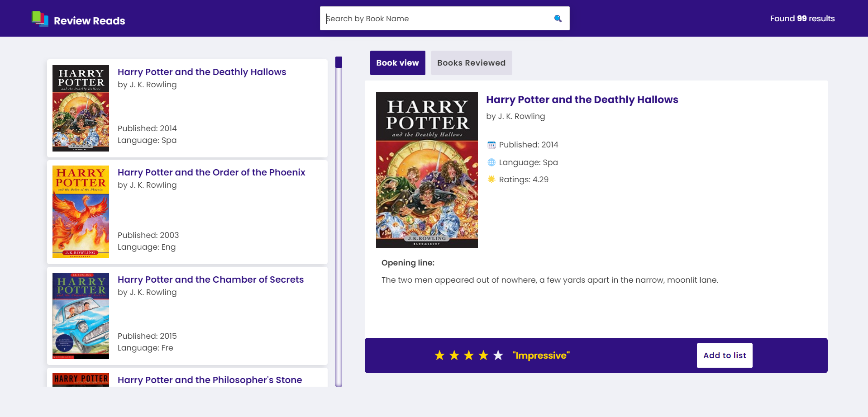Click by J. K. Rowling under Chamber of Secrets
Viewport: 868px width, 417px height.
click(147, 292)
